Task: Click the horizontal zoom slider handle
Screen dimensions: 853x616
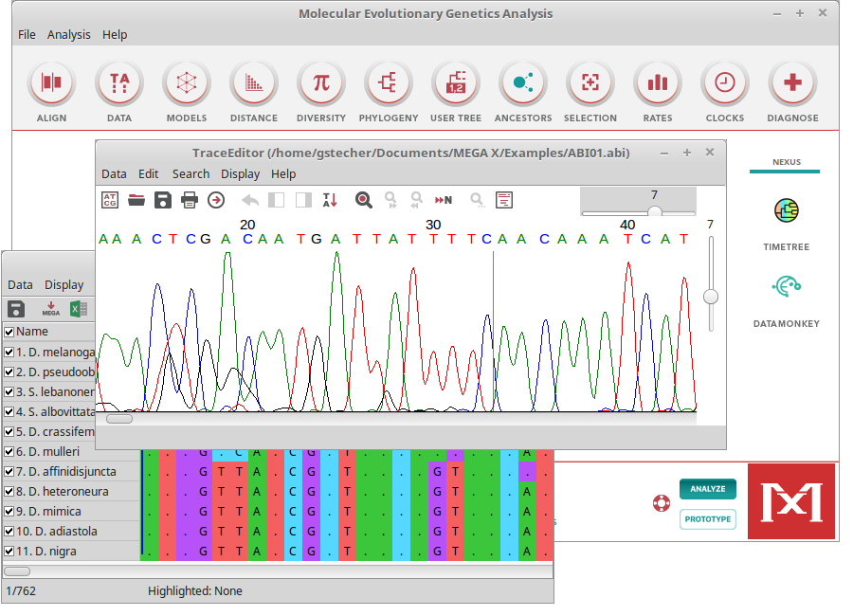Action: coord(655,211)
